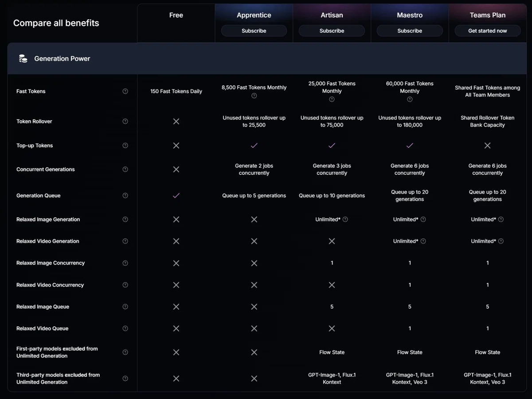Click the Top-up Tokens question mark icon
This screenshot has height=399, width=532.
coord(125,146)
